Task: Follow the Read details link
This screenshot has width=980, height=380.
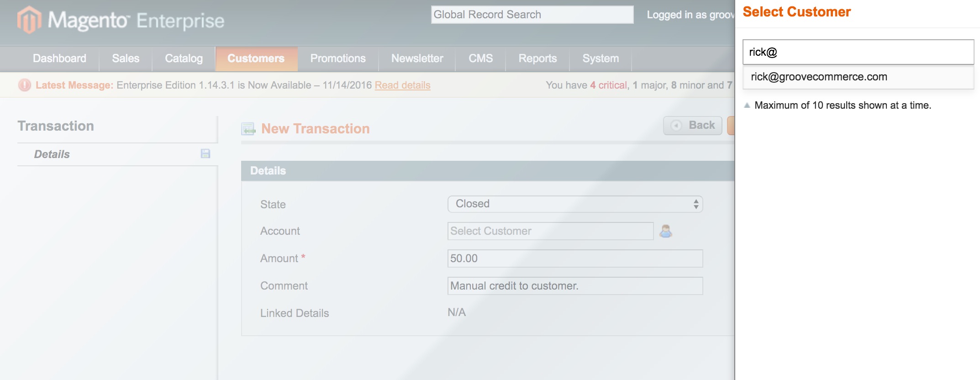Action: click(402, 85)
